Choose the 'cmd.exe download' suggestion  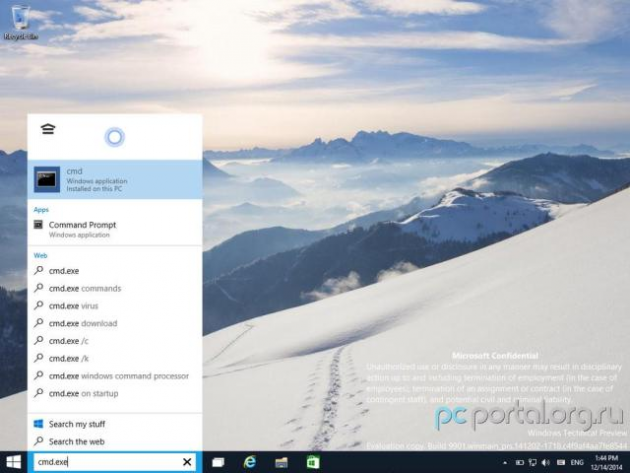pyautogui.click(x=82, y=323)
